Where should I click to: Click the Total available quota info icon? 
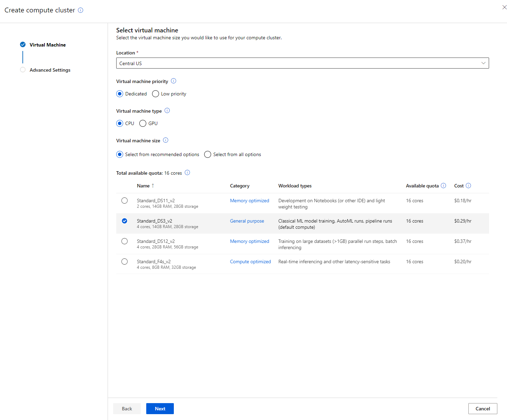(x=187, y=173)
